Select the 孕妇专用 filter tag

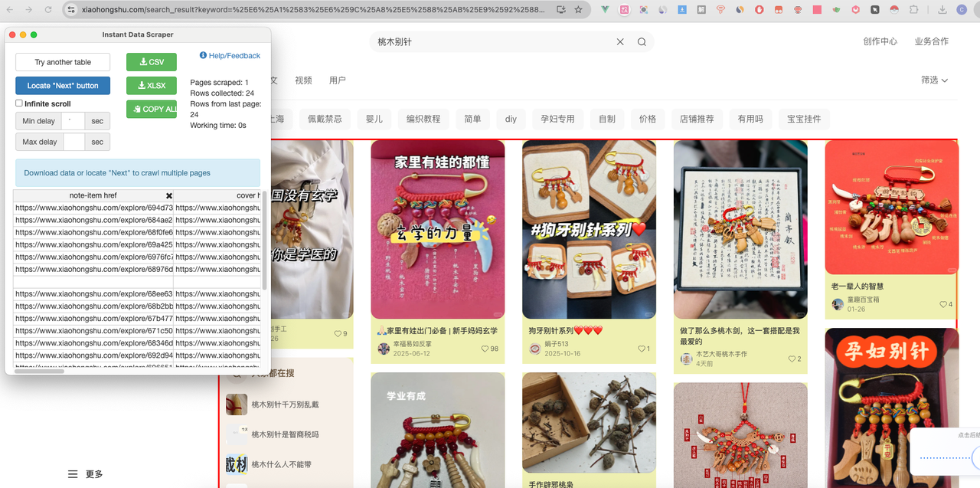557,119
